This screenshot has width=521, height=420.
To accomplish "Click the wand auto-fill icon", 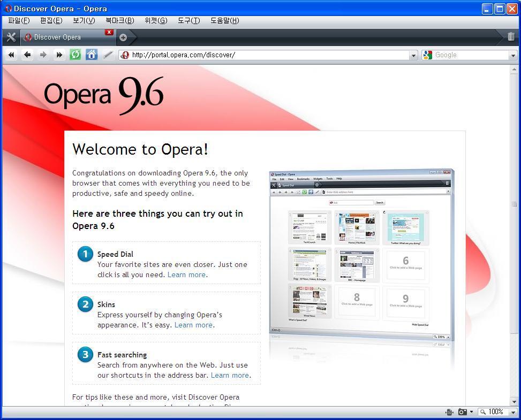I will pos(108,55).
